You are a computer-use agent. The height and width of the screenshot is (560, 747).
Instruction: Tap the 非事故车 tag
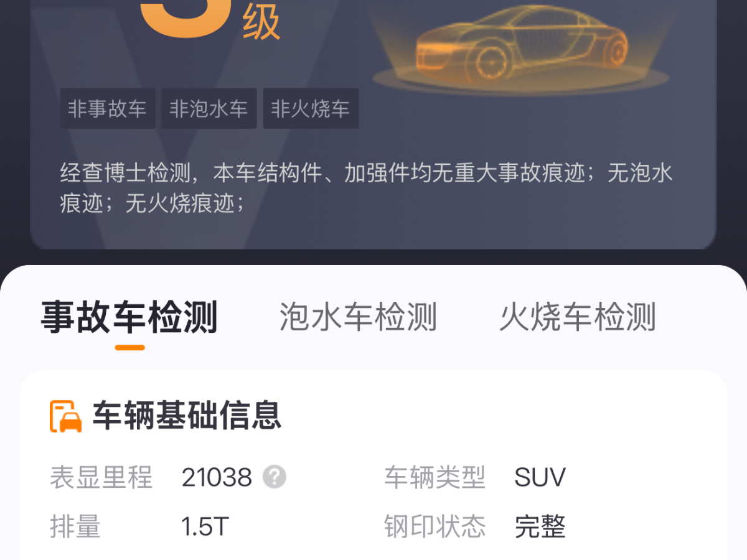coord(108,108)
